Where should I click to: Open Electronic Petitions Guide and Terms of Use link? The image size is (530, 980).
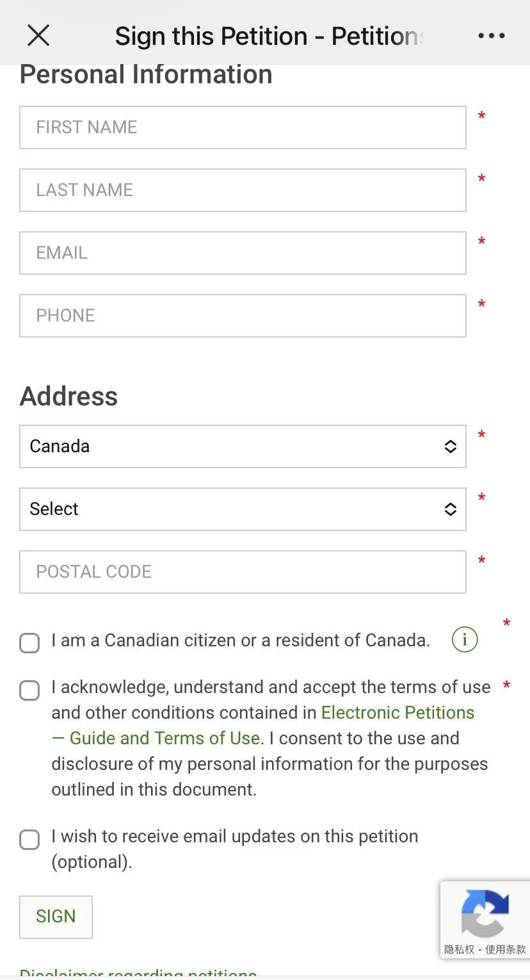(x=263, y=725)
